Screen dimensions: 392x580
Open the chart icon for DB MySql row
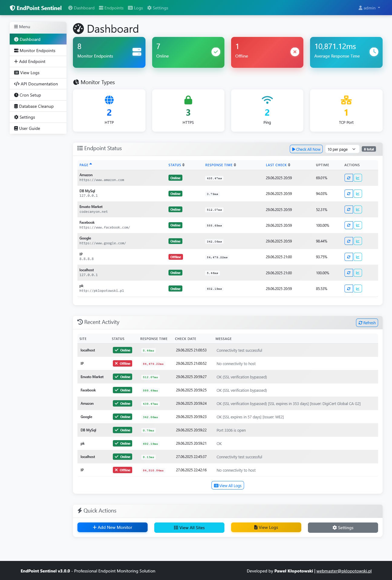point(358,194)
